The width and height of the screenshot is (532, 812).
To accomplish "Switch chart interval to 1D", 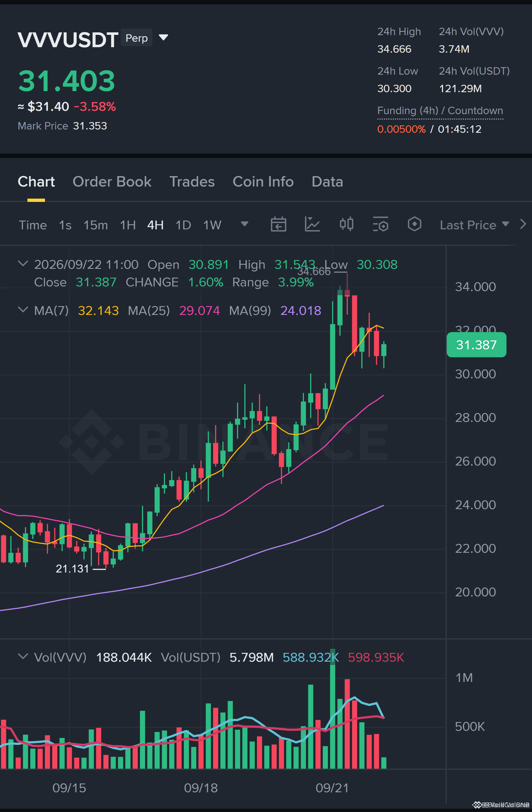I will point(183,225).
